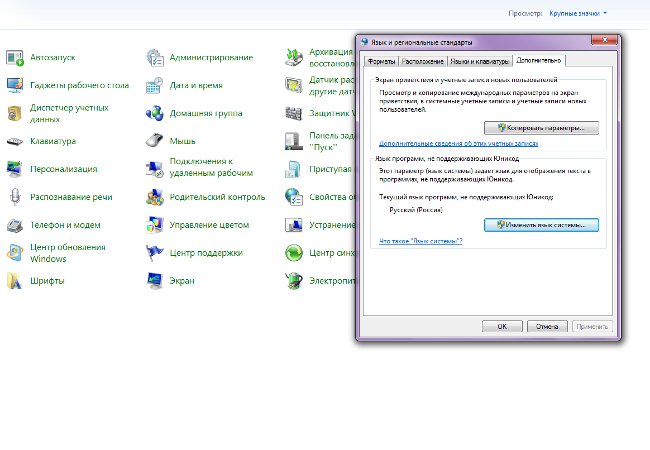Open Центр обновления Windows icon
This screenshot has width=650, height=450.
[x=15, y=253]
